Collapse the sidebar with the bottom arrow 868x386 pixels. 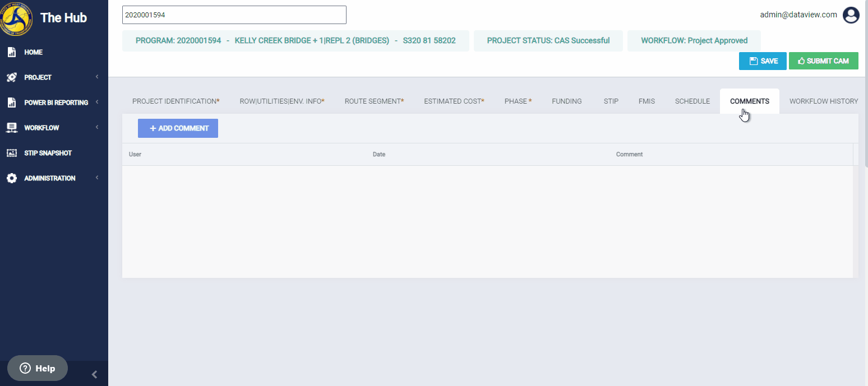click(94, 374)
